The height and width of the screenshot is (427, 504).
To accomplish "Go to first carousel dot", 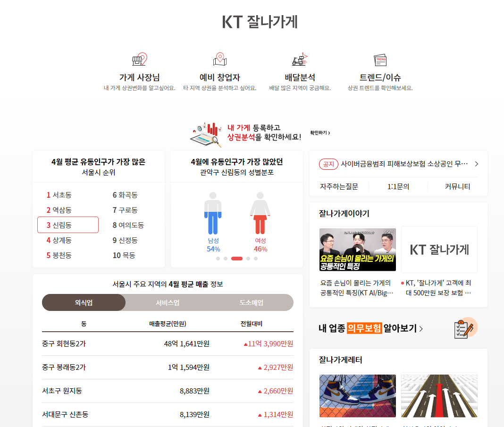I will tap(218, 259).
